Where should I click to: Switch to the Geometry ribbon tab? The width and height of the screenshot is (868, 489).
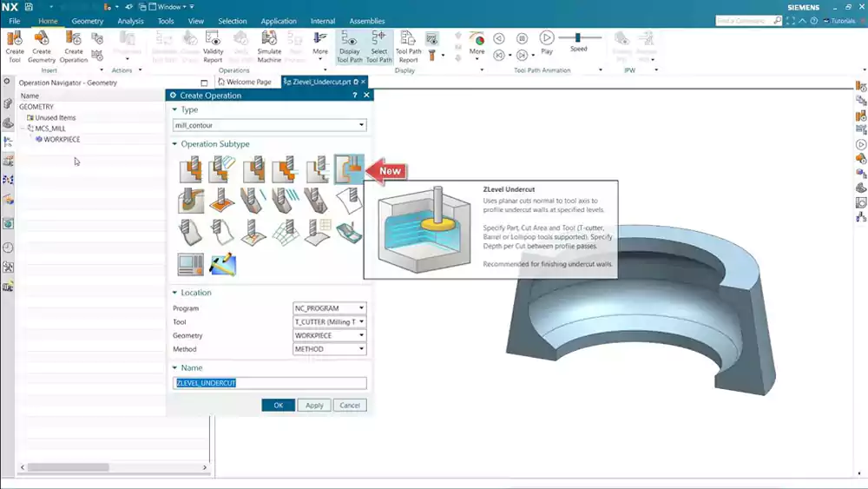[x=88, y=21]
